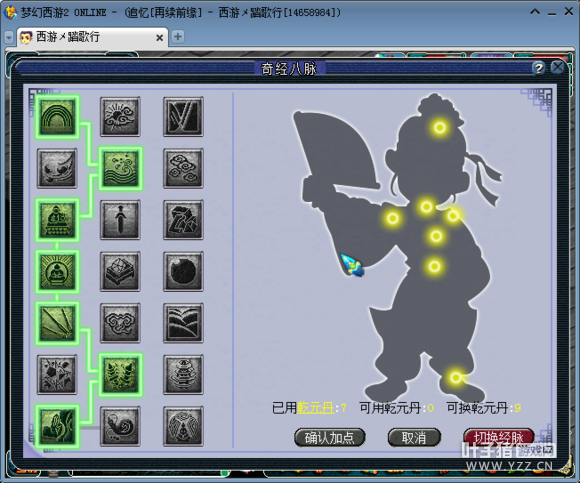Click the blue gem item on character
Screen dimensions: 580x483
tap(353, 266)
